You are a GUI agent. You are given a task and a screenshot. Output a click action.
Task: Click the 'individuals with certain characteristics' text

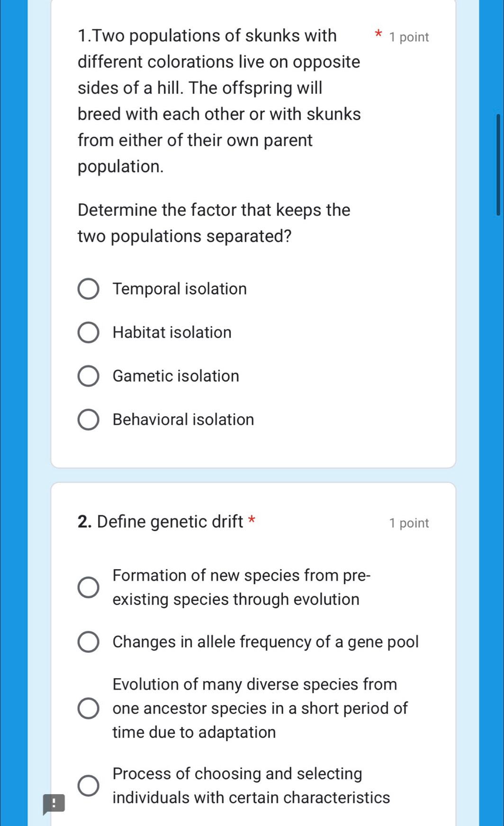[251, 798]
